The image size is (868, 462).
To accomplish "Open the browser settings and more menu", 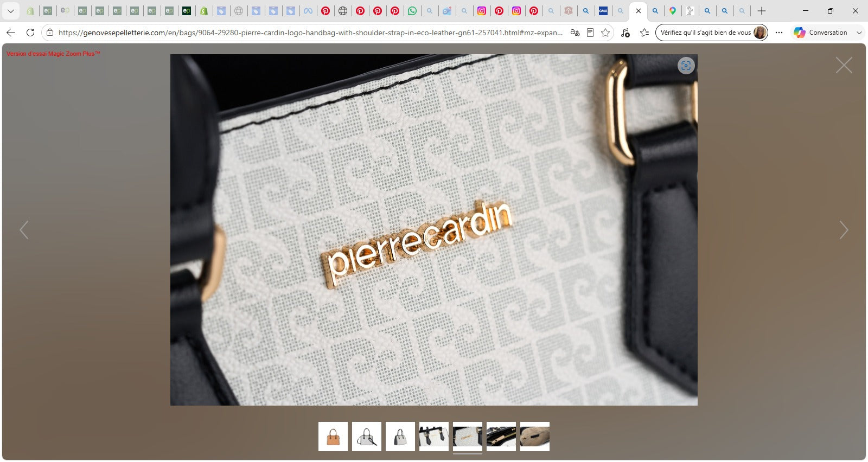I will coord(779,33).
